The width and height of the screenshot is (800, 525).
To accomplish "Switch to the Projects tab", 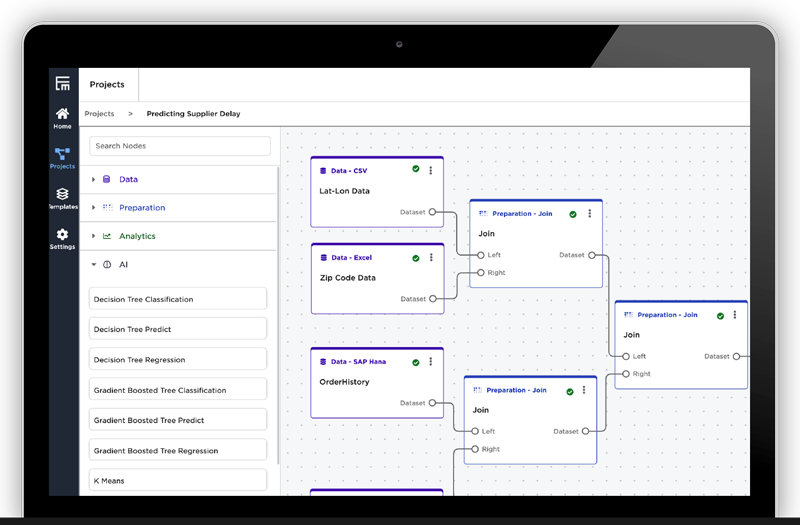I will (107, 85).
